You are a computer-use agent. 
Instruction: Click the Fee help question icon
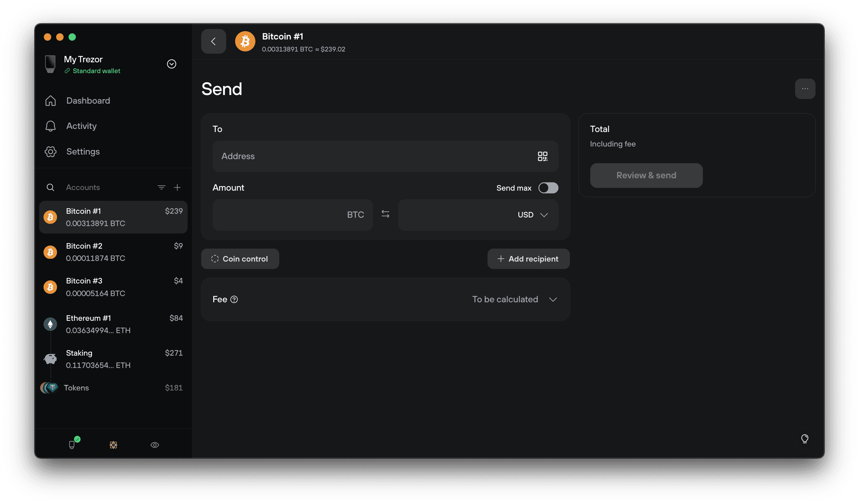pyautogui.click(x=234, y=300)
